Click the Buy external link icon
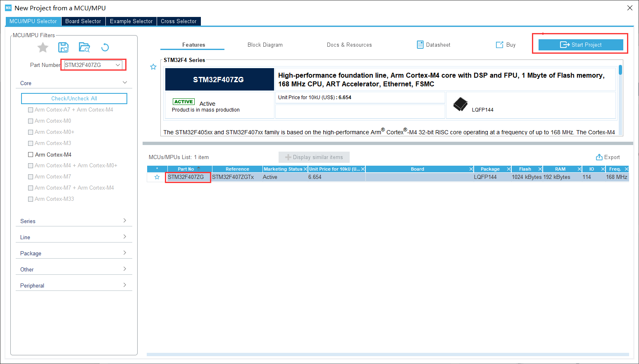Viewport: 639px width, 364px height. (x=500, y=45)
